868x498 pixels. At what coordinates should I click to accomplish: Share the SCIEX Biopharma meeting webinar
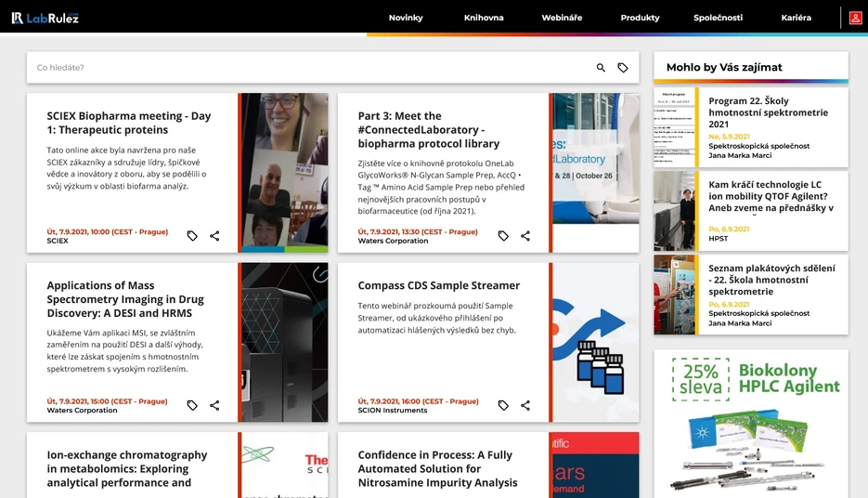tap(214, 236)
